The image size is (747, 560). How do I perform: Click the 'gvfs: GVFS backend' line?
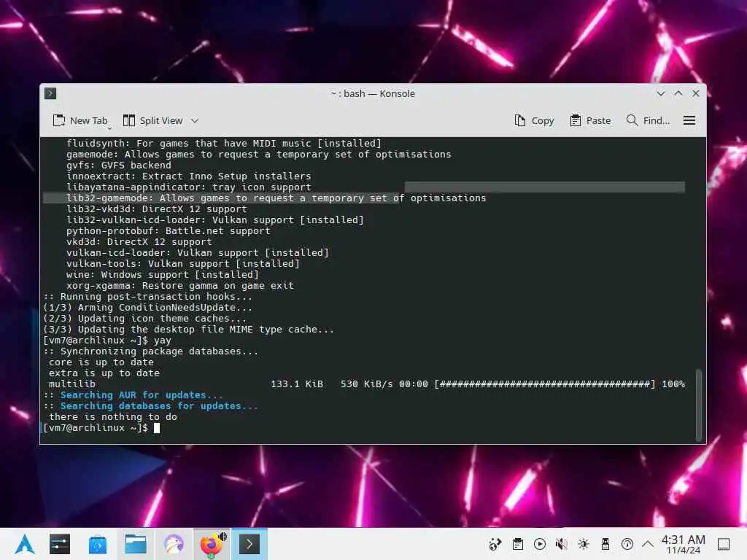coord(119,166)
